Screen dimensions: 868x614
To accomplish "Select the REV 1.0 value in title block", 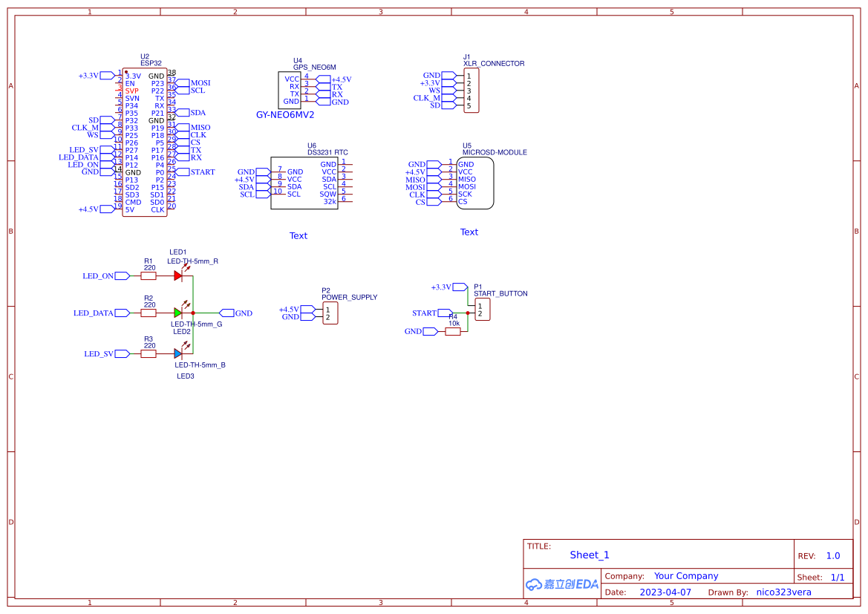I will (x=832, y=555).
